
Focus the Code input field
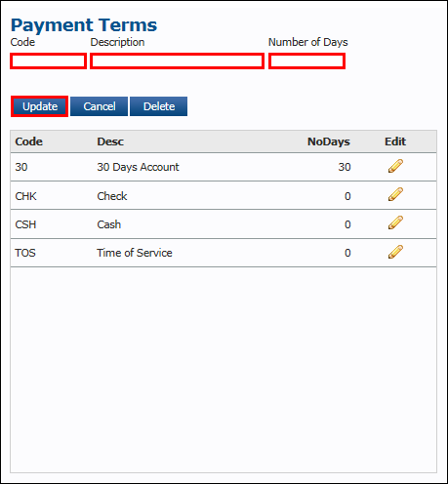coord(48,61)
